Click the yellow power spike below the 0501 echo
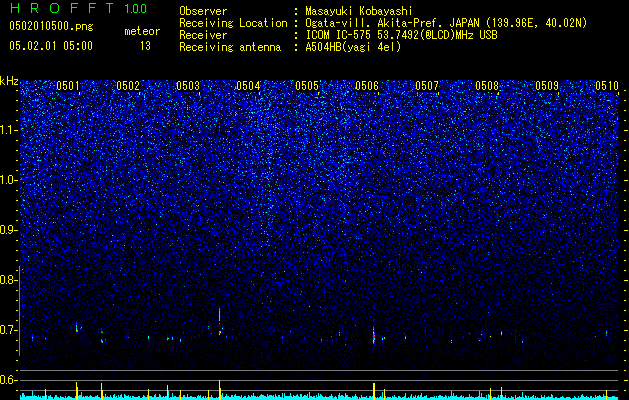The image size is (629, 400). tap(77, 390)
